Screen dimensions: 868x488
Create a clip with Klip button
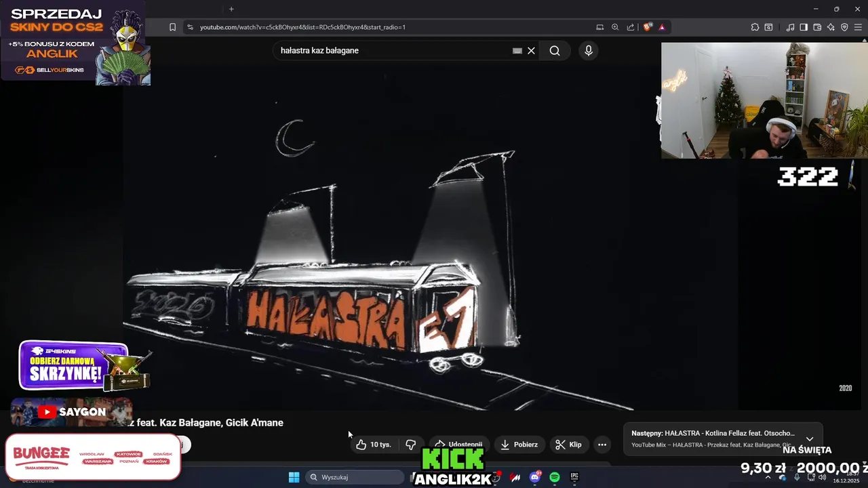(x=569, y=445)
